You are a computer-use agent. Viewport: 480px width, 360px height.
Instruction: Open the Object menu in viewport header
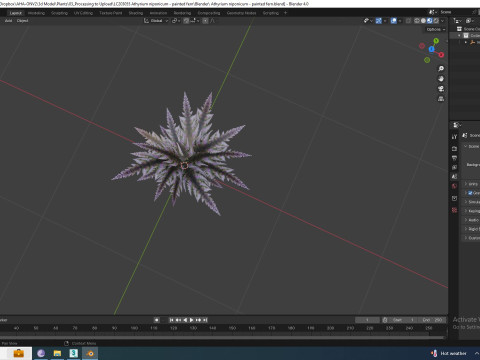click(x=23, y=21)
